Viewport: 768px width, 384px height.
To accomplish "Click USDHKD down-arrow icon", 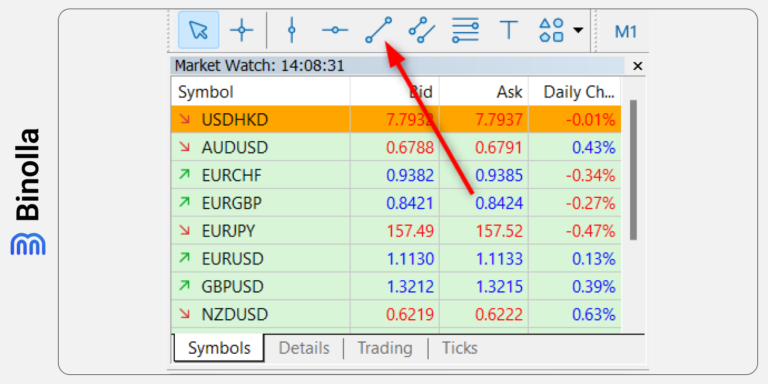I will pyautogui.click(x=184, y=119).
